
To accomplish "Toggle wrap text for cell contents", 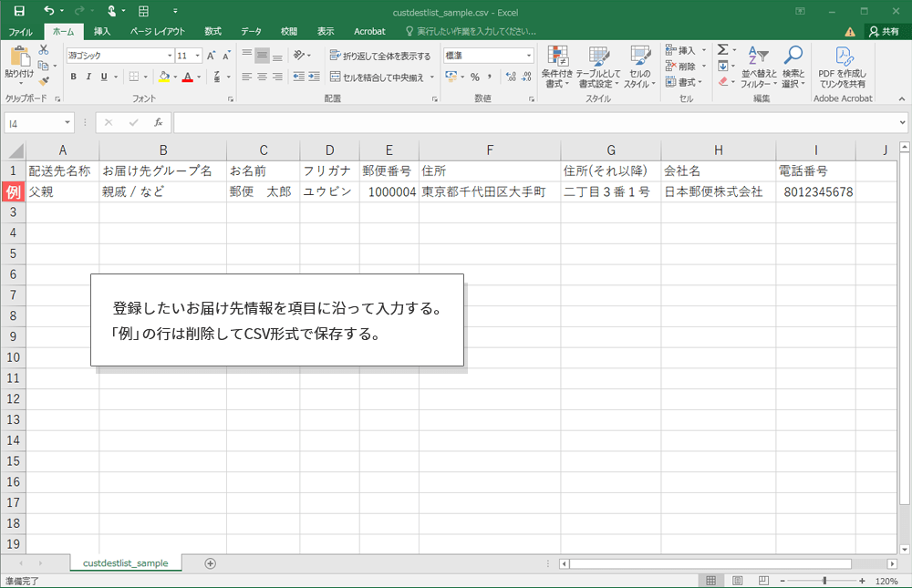I will (380, 56).
